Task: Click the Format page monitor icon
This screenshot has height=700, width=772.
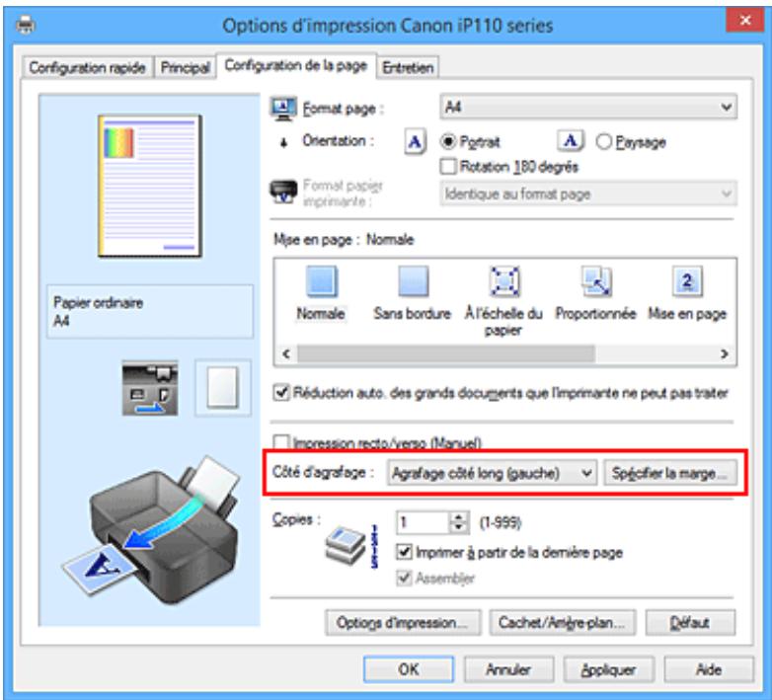Action: 283,109
